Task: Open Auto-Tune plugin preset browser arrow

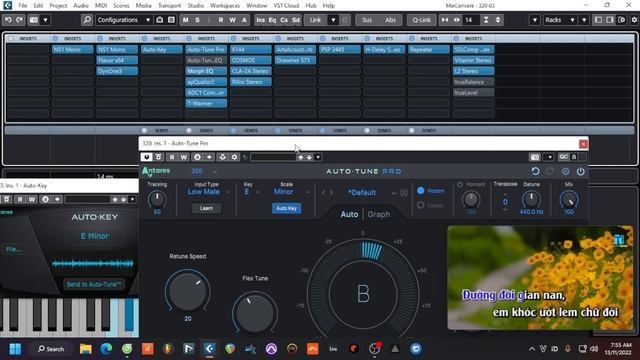Action: tap(318, 157)
